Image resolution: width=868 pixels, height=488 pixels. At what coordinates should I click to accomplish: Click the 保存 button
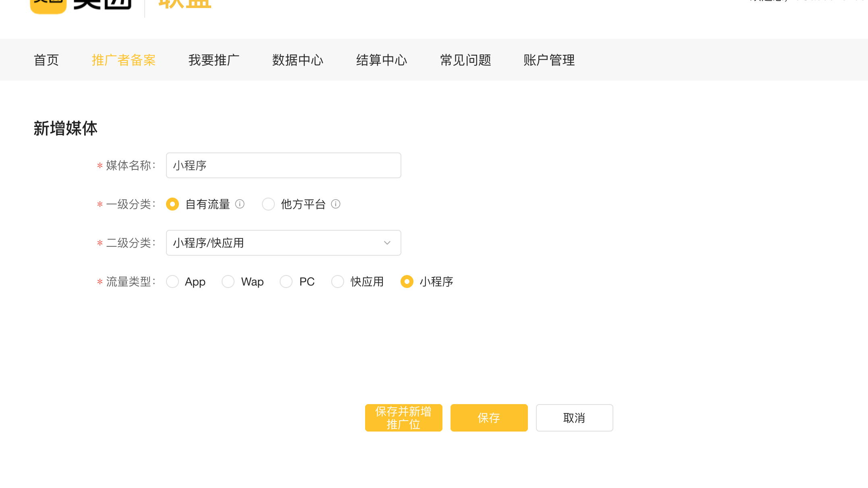489,418
